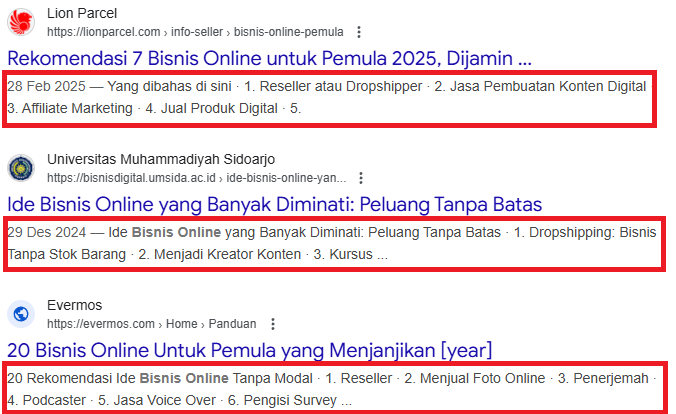Open 'Ide Bisnis Online yang Banyak Diminati' result
676x414 pixels.
coord(275,204)
